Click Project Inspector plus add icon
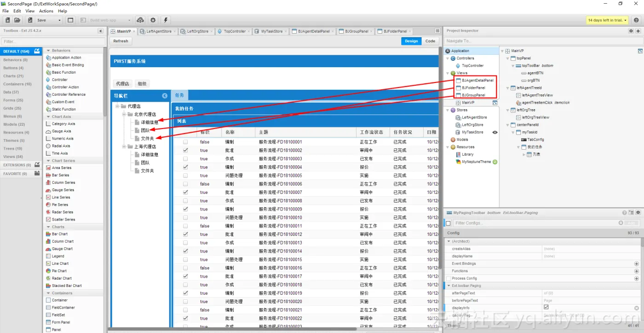This screenshot has width=644, height=333. tap(638, 31)
